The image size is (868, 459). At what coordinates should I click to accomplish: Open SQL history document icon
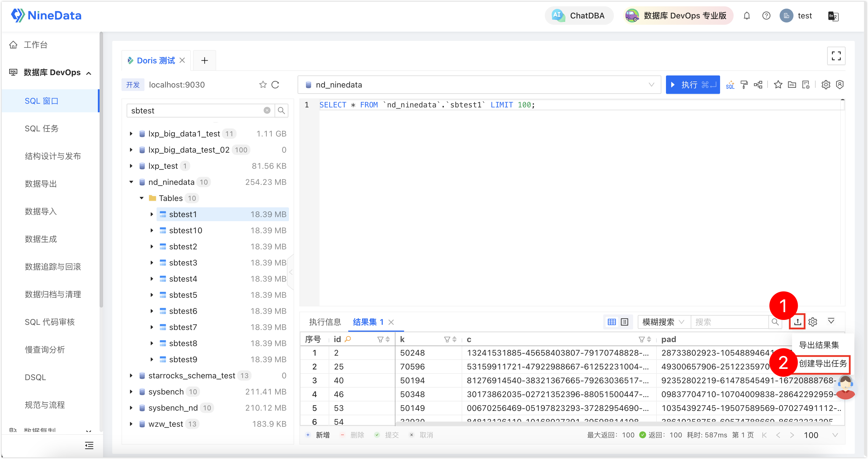(806, 85)
